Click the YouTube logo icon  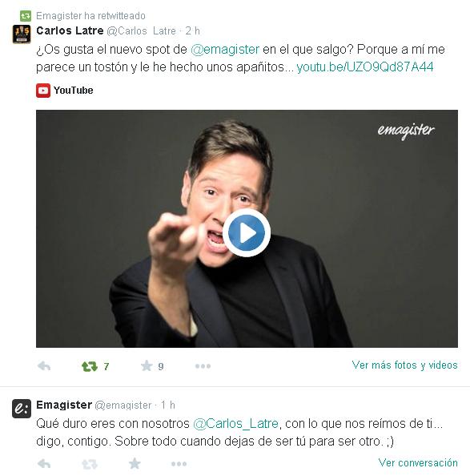coord(43,91)
